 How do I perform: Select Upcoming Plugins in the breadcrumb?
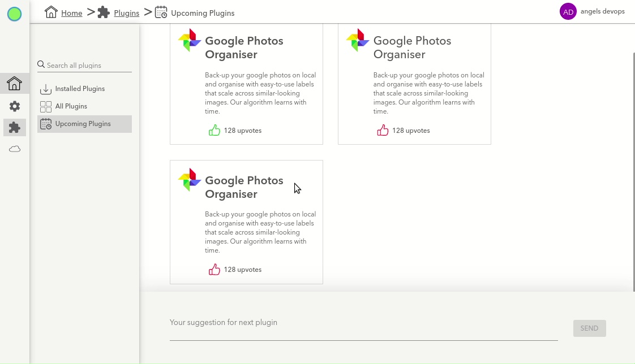coord(202,13)
